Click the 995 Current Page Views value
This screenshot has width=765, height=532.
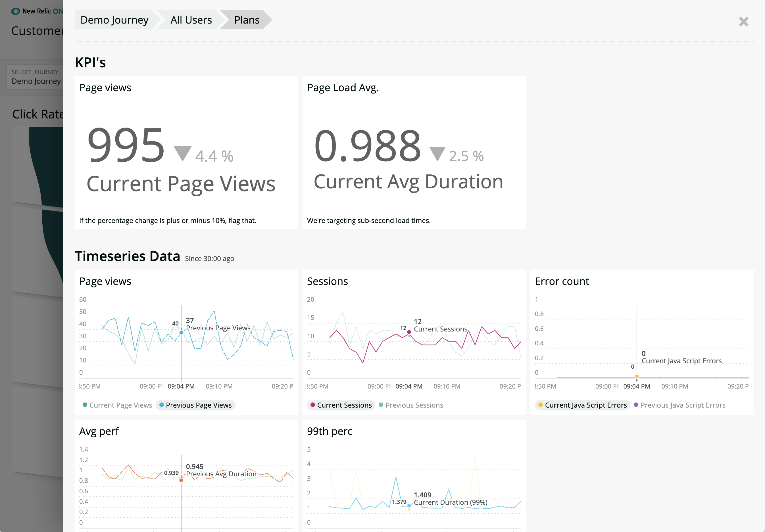[x=126, y=145]
